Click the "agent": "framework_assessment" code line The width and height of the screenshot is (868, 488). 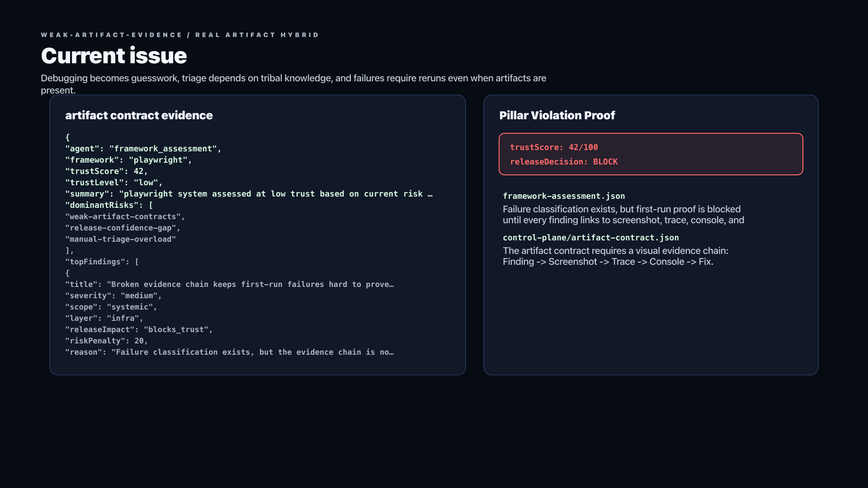tap(143, 149)
